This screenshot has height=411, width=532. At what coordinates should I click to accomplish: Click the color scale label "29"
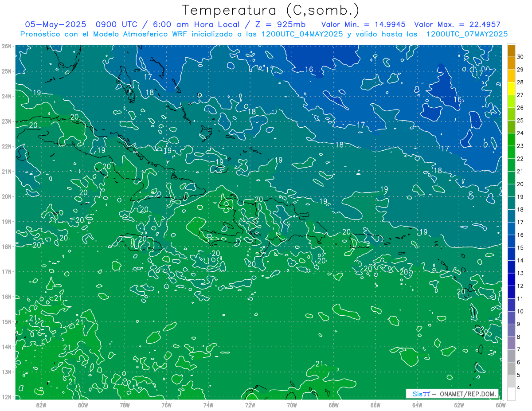tap(520, 70)
